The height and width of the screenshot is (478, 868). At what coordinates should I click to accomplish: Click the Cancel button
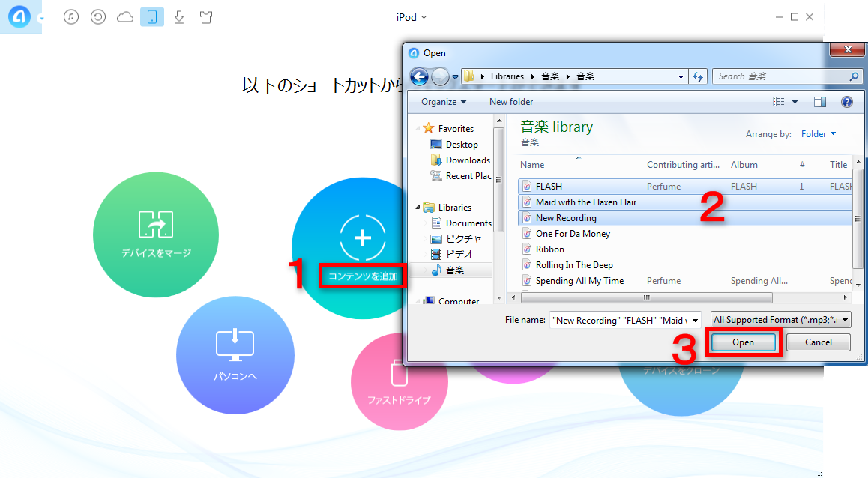pyautogui.click(x=819, y=342)
